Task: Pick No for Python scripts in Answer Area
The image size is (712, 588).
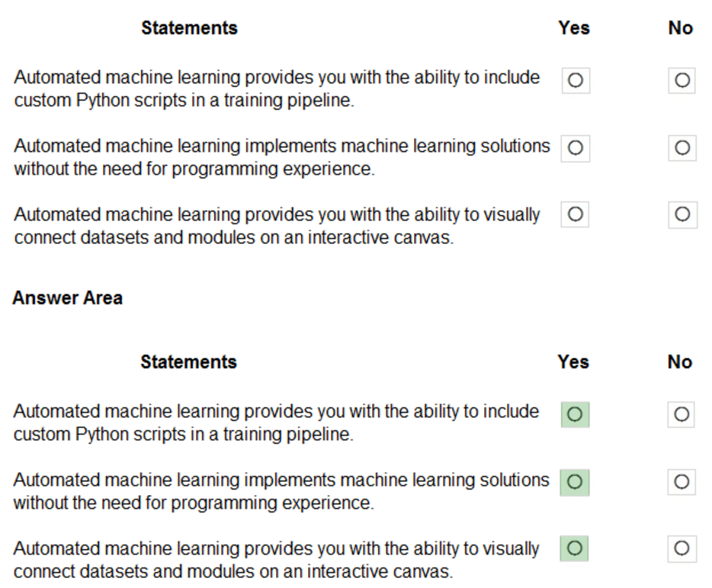Action: tap(681, 414)
